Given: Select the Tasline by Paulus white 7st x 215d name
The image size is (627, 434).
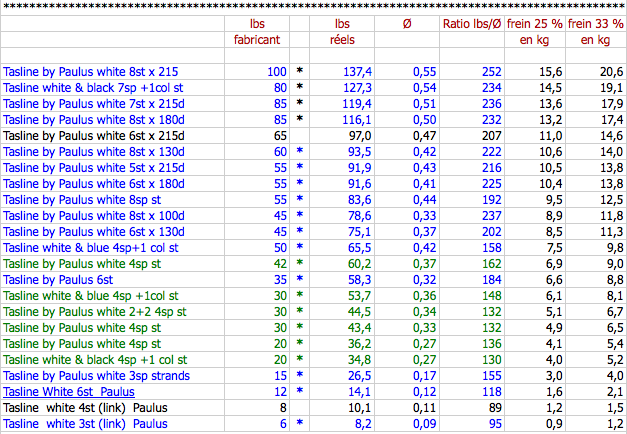Looking at the screenshot, I should (94, 104).
